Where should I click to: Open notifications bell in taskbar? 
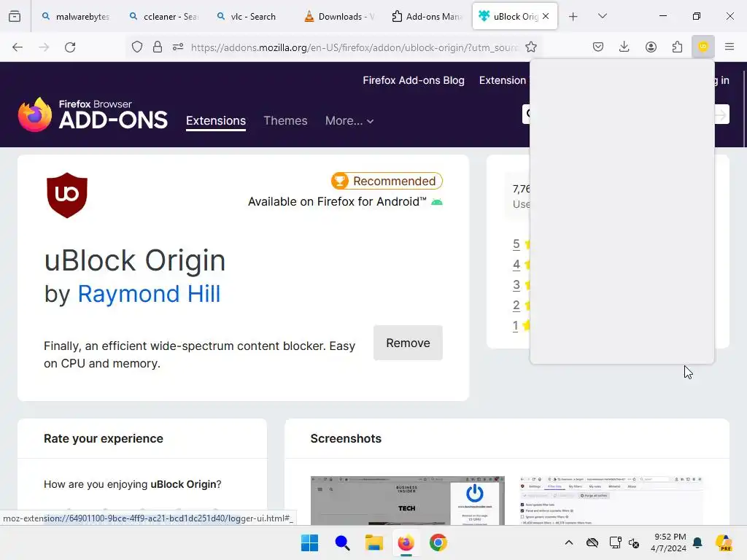(697, 542)
